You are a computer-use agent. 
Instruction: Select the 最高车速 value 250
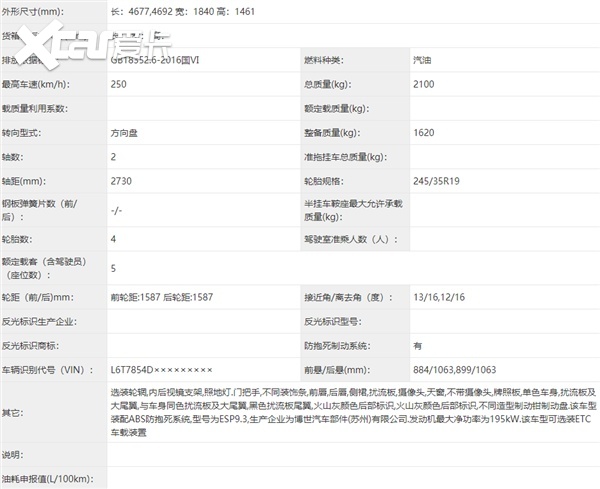click(121, 85)
